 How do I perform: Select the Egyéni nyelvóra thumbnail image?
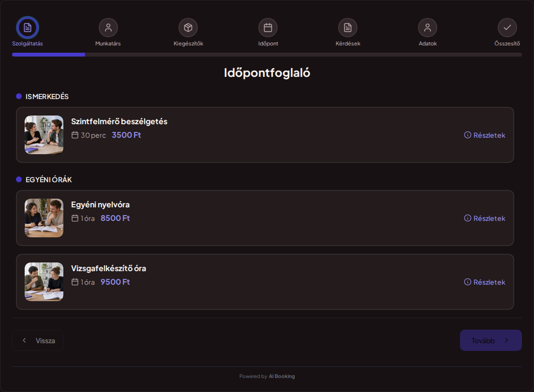(44, 218)
